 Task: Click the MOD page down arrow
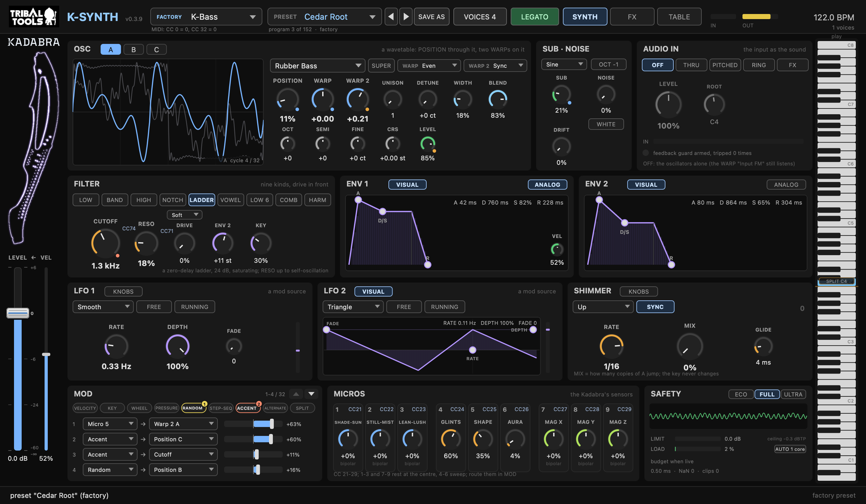[x=311, y=394]
